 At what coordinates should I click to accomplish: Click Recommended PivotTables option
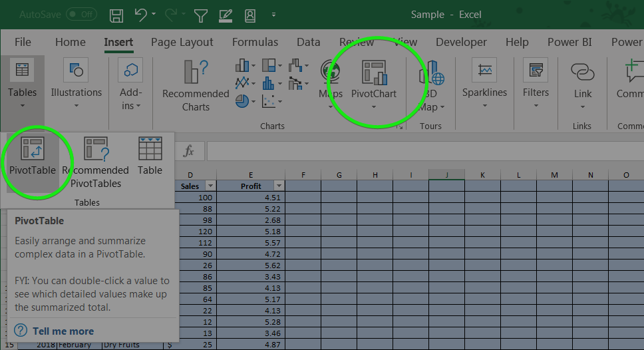pos(95,162)
